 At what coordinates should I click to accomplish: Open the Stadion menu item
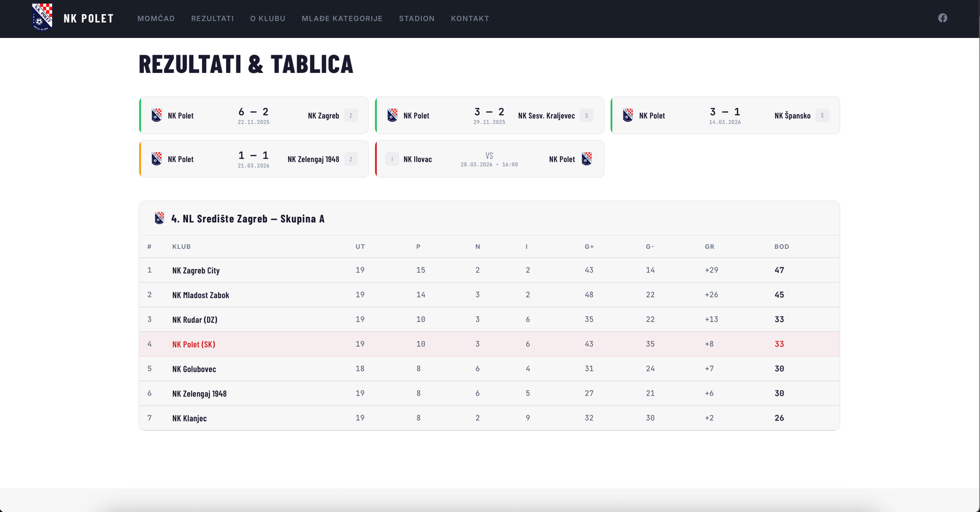pyautogui.click(x=417, y=19)
